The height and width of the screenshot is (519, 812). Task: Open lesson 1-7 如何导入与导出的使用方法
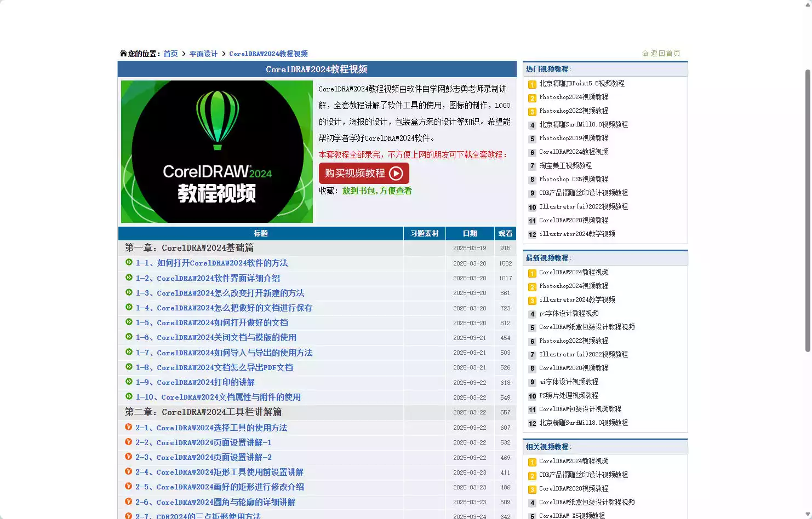pyautogui.click(x=224, y=353)
